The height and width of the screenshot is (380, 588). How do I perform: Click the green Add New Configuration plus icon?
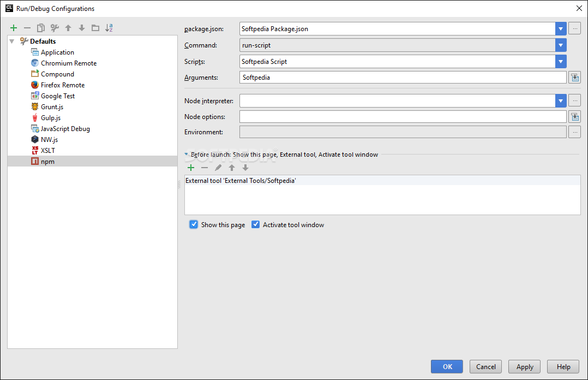pyautogui.click(x=14, y=28)
